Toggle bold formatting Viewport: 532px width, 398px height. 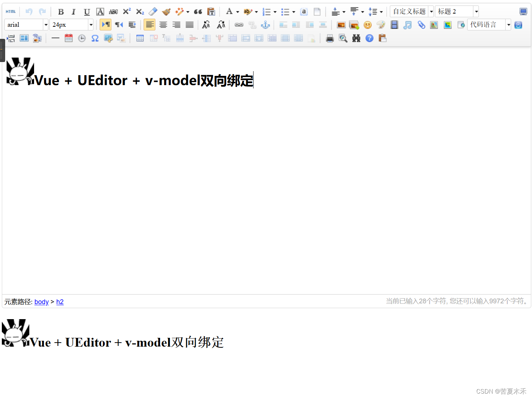click(x=61, y=12)
